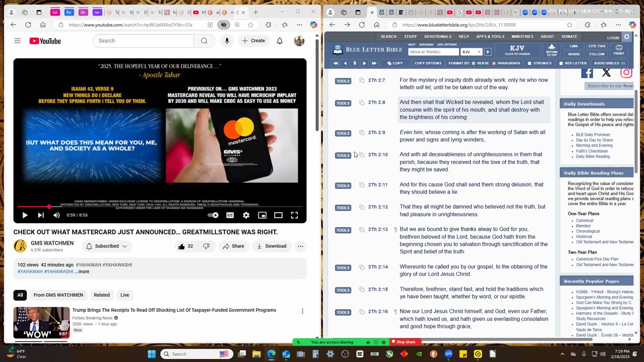Open TOOLS for verse 2Th 2:8

point(343,103)
